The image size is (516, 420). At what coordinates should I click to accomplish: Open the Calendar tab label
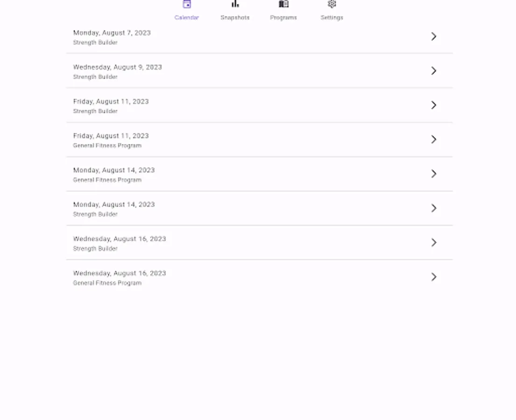187,18
